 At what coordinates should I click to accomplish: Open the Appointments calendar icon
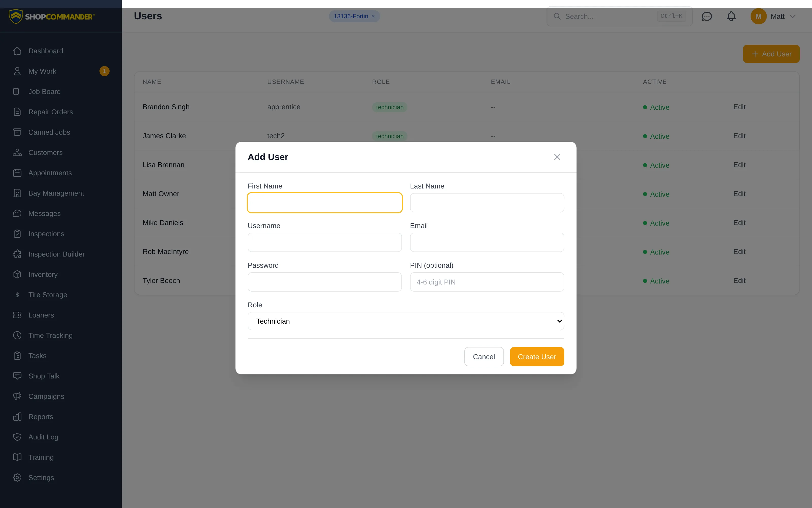click(x=17, y=173)
